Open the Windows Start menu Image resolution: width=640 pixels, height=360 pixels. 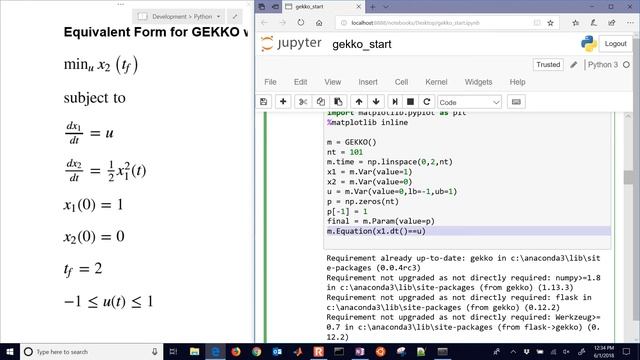pos(10,351)
